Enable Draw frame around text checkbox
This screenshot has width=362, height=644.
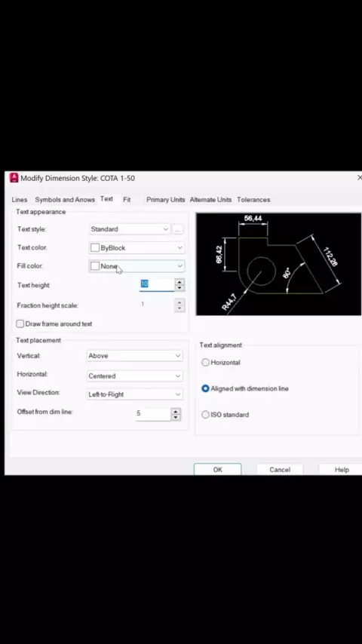20,324
